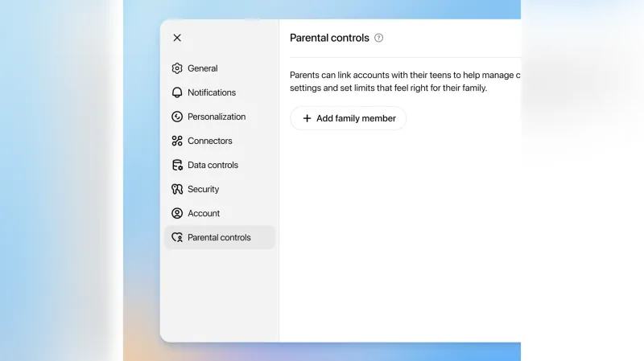Click the Connectors icon
This screenshot has width=644, height=361.
click(177, 141)
